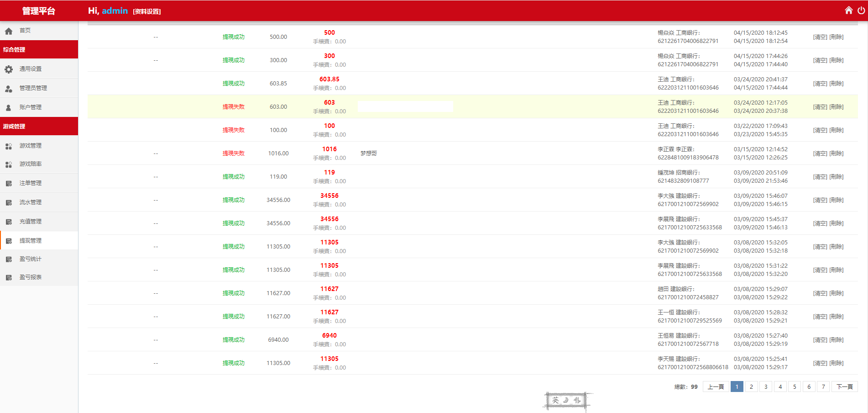
Task: Click the 下一頁 next page button
Action: pos(845,387)
